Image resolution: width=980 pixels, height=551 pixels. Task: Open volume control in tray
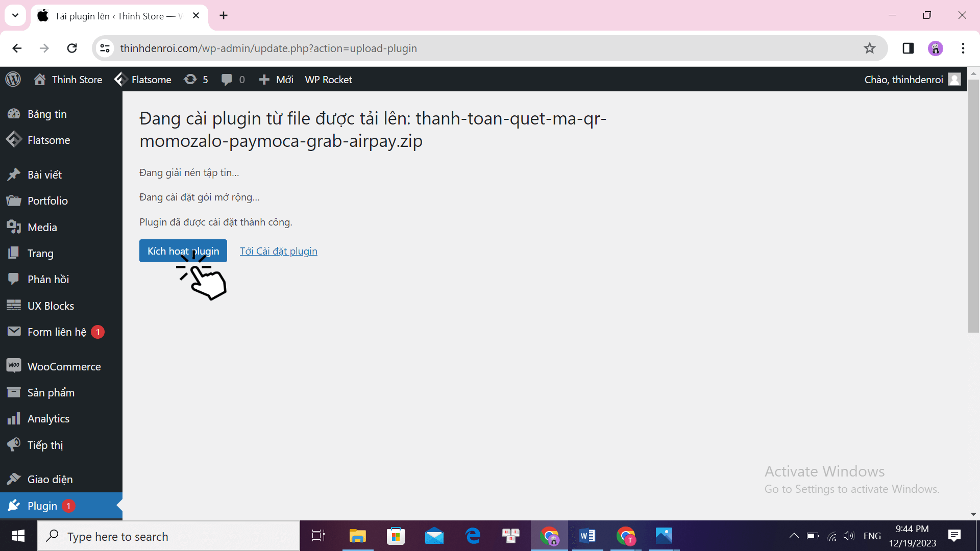coord(849,536)
